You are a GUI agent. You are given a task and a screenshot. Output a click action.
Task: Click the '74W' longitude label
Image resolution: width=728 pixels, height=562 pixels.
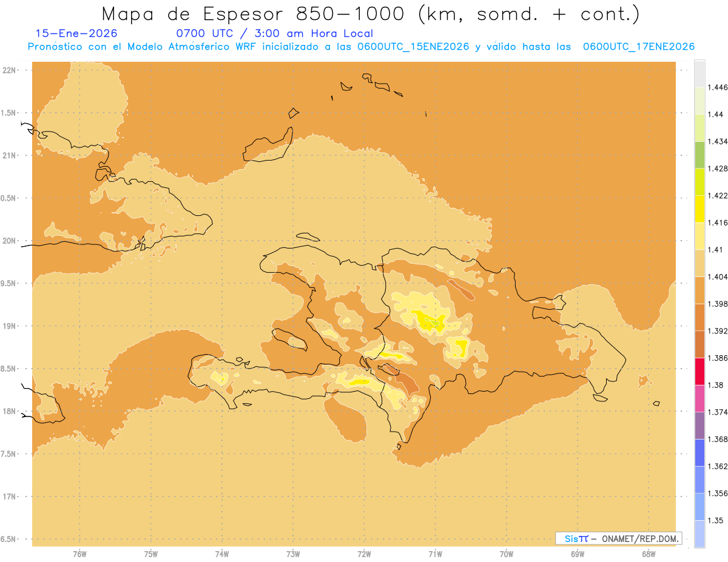coord(222,554)
